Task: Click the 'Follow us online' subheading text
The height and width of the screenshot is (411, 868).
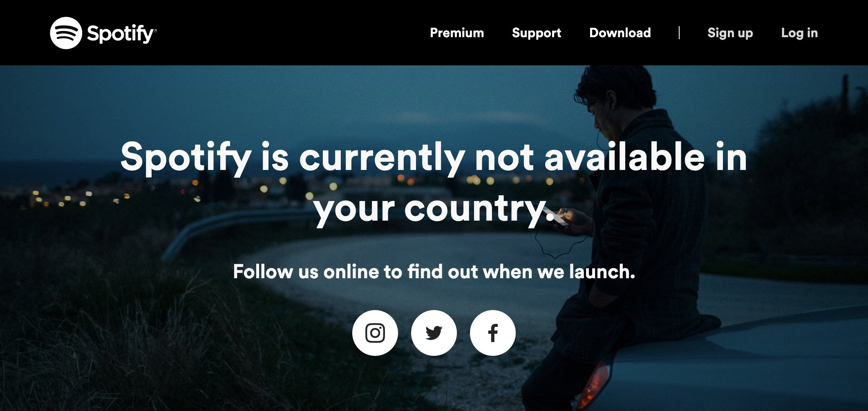Action: point(434,272)
